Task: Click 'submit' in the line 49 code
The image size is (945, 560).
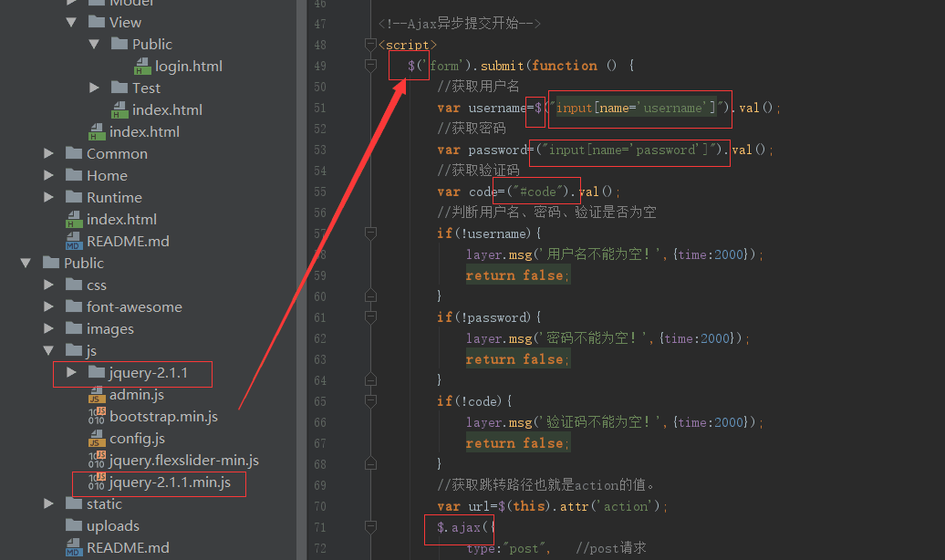Action: pos(502,66)
